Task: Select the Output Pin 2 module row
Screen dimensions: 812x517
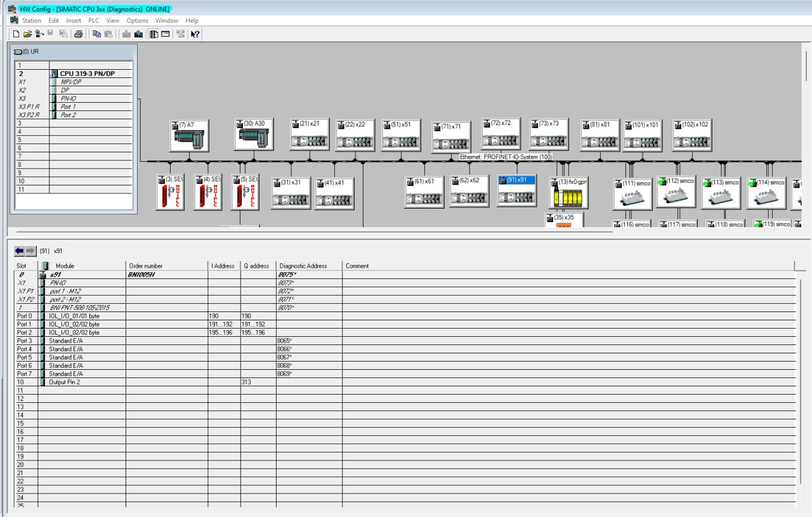Action: (405, 382)
